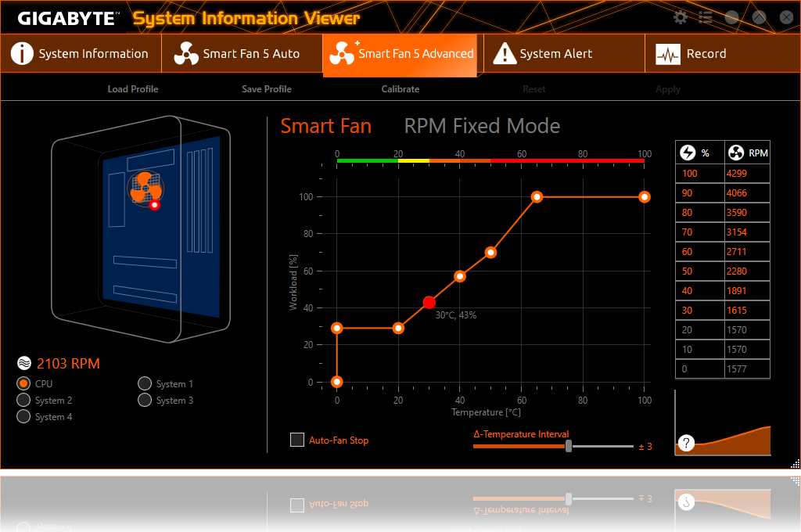Select the System 1 fan radio button

(145, 383)
